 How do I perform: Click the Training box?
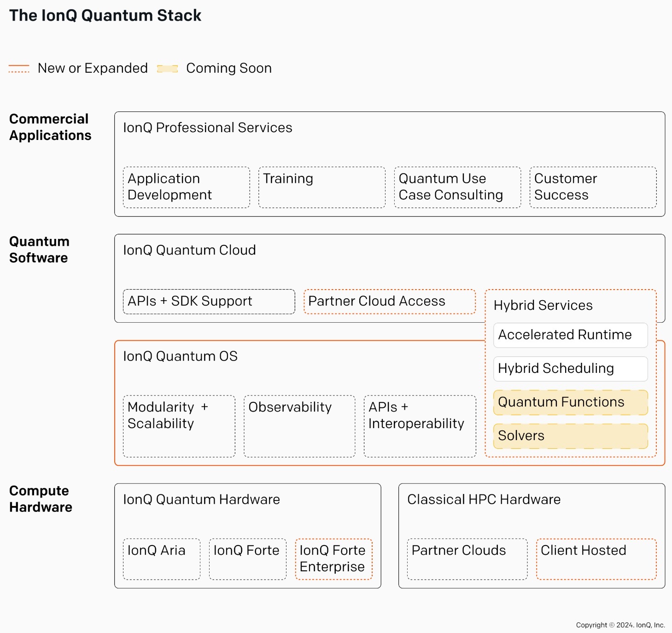322,187
